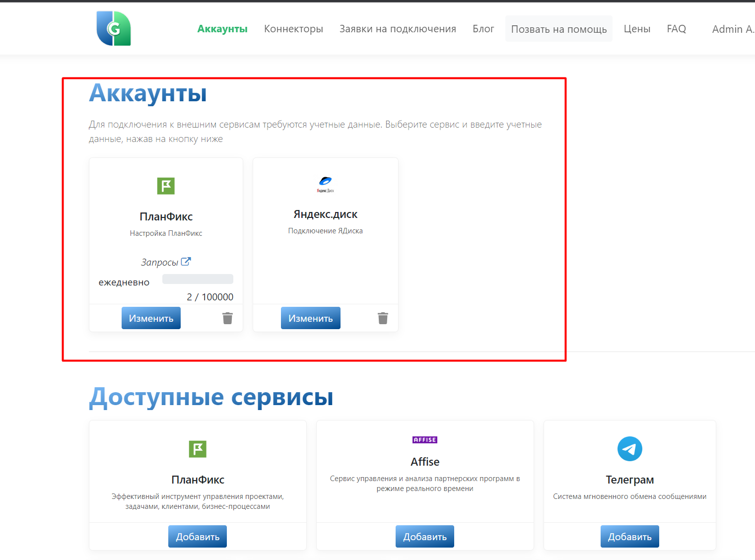Click the 'Подключение ЯДиска' subtitle

pyautogui.click(x=326, y=231)
